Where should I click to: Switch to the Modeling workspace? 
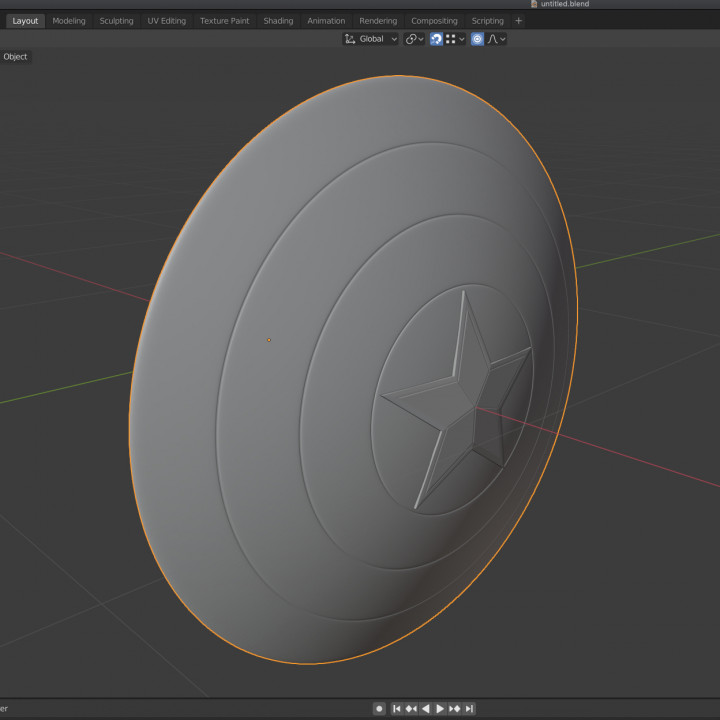[69, 21]
